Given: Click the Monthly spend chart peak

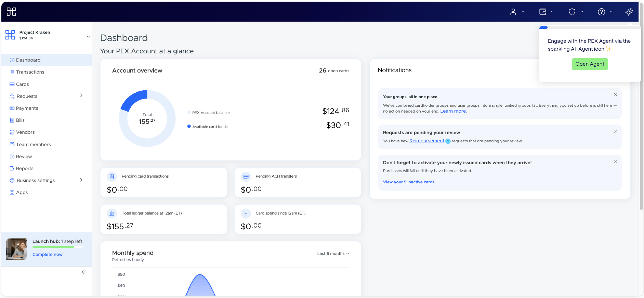Looking at the screenshot, I should pos(200,275).
